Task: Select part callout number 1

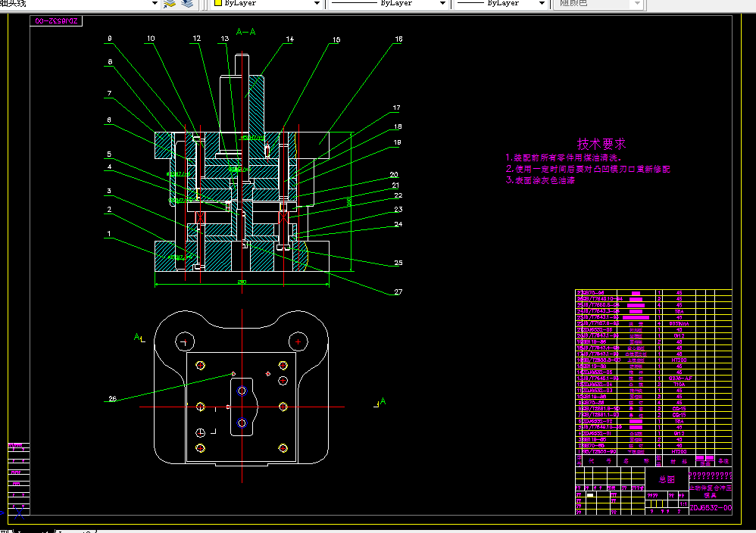Action: [x=108, y=234]
